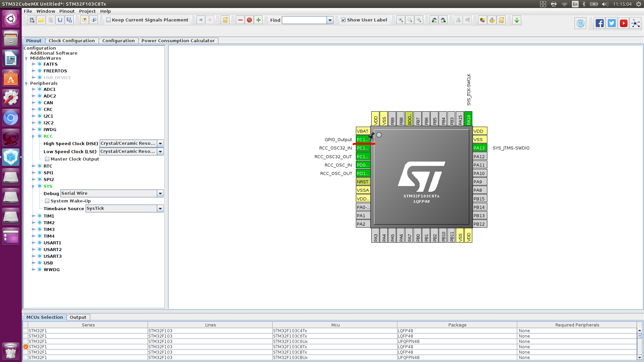Check the box for STM32F103CBTx row
This screenshot has width=644, height=362.
click(25, 352)
